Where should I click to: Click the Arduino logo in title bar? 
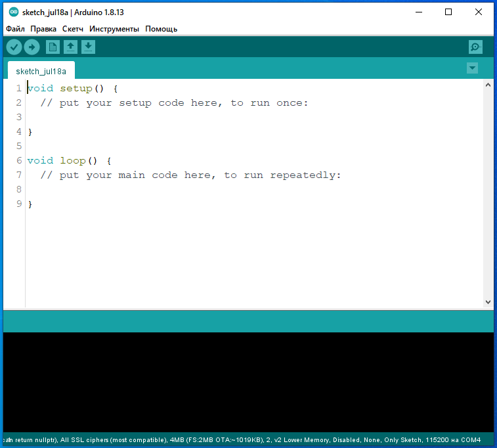point(13,12)
